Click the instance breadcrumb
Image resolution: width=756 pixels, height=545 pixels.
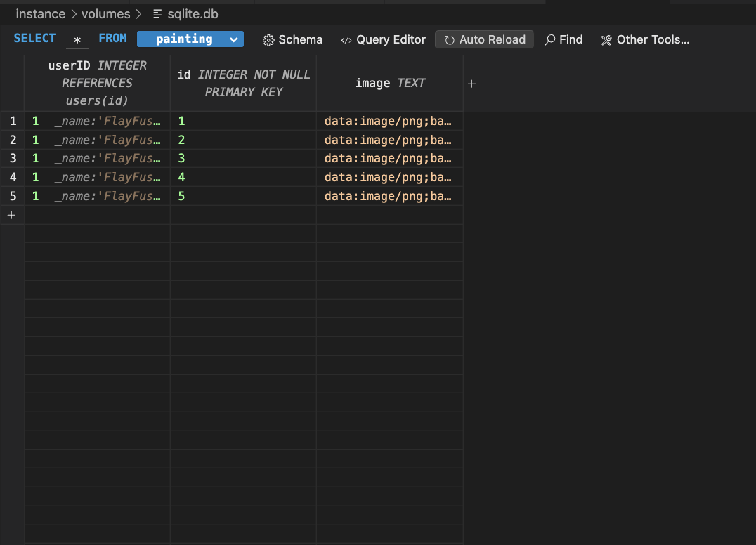click(41, 14)
